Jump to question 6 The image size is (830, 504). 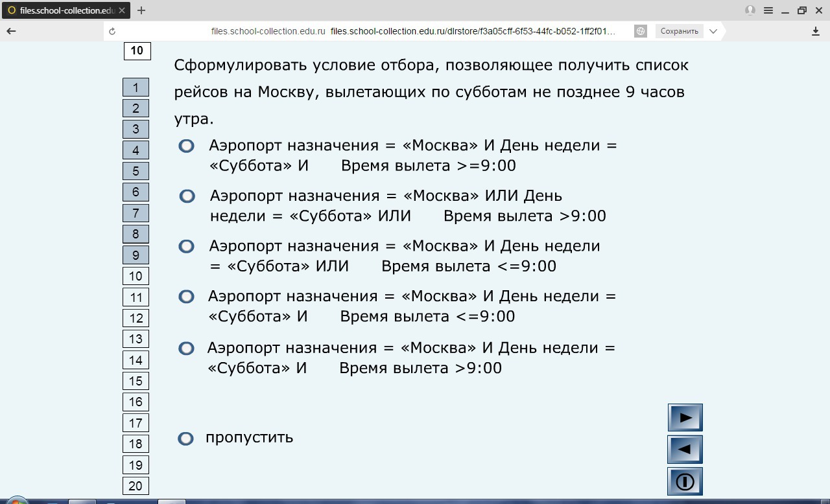tap(136, 192)
